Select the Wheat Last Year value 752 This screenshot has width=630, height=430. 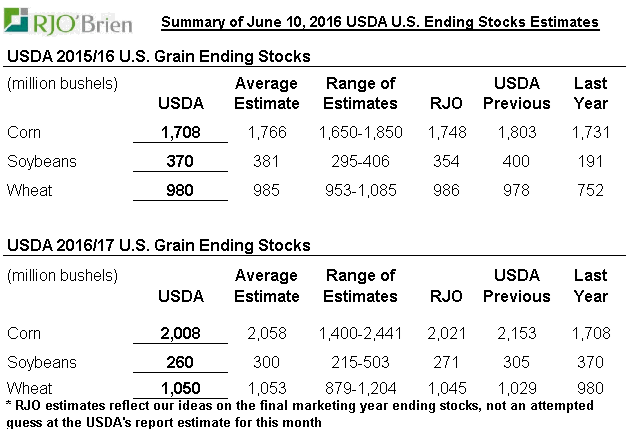point(590,189)
